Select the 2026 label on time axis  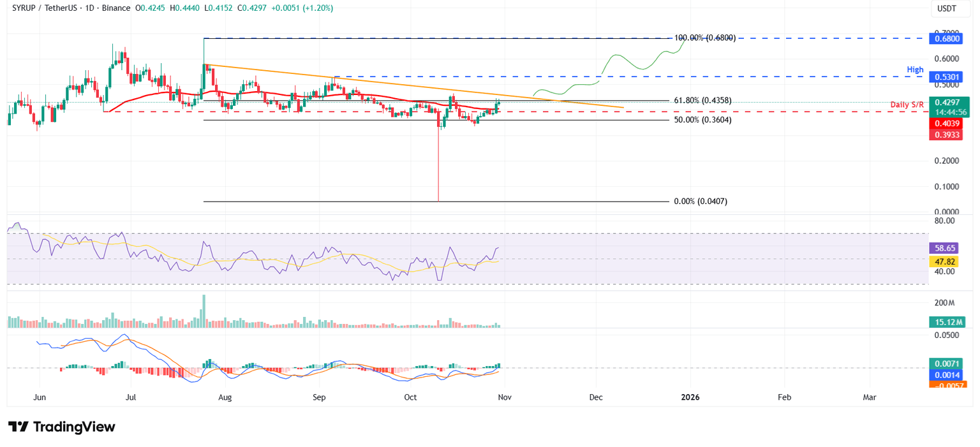[x=689, y=397]
